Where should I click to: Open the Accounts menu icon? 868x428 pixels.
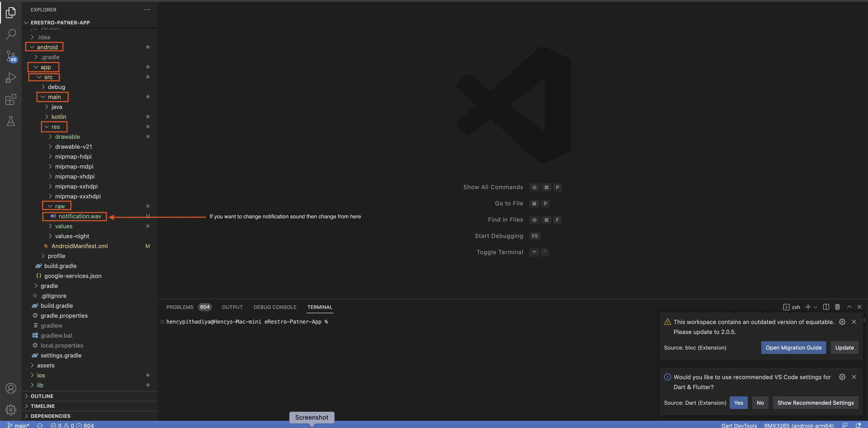click(x=11, y=388)
